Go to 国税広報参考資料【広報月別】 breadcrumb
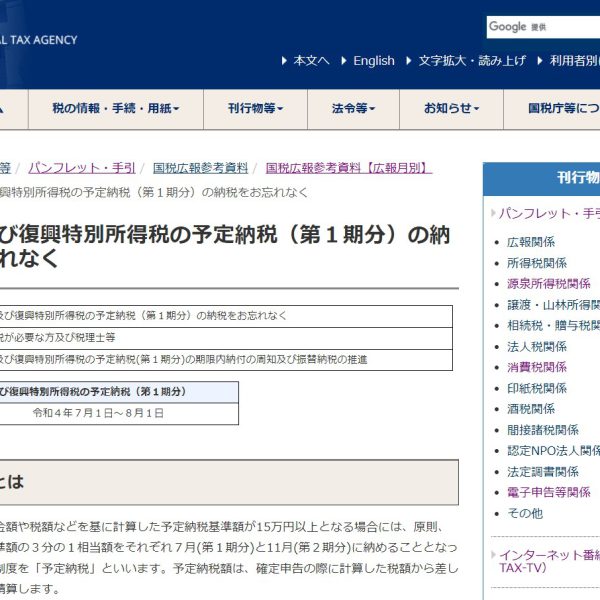The width and height of the screenshot is (600, 600). coord(349,168)
